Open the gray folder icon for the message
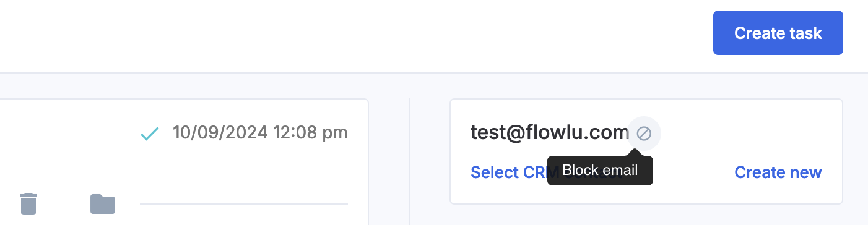The image size is (868, 225). pos(103,203)
